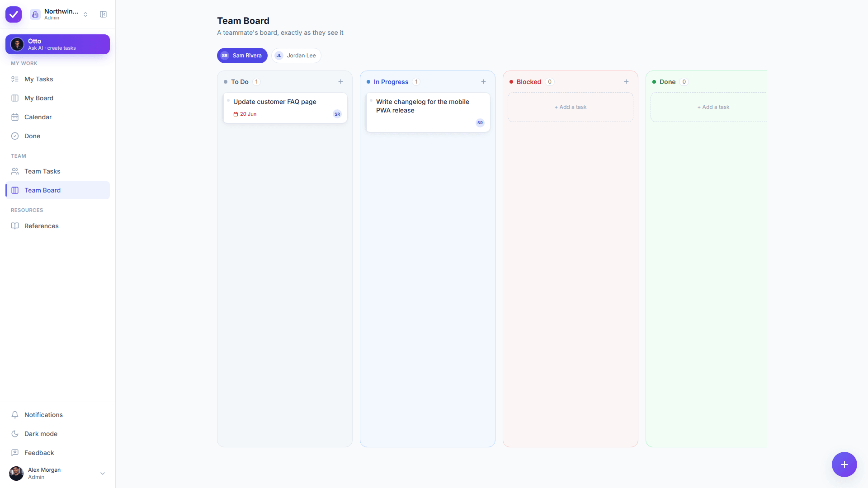Switch to Jordan Lee's board
The width and height of the screenshot is (868, 488).
coord(296,56)
